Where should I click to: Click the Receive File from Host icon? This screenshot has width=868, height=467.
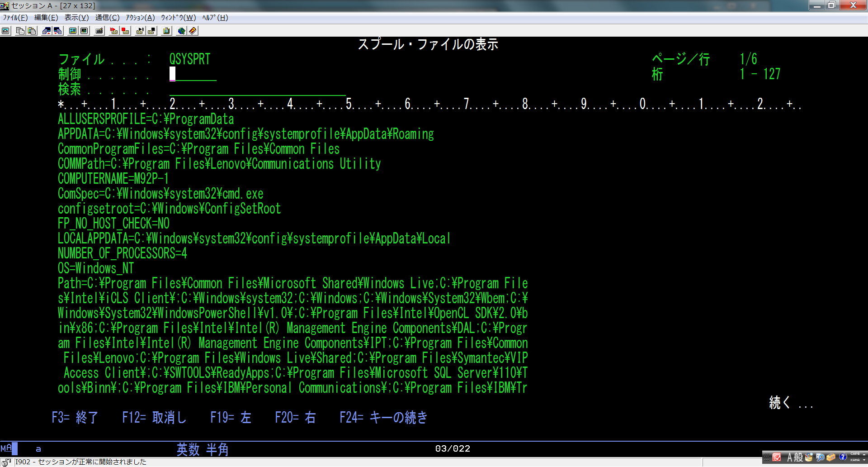(58, 31)
